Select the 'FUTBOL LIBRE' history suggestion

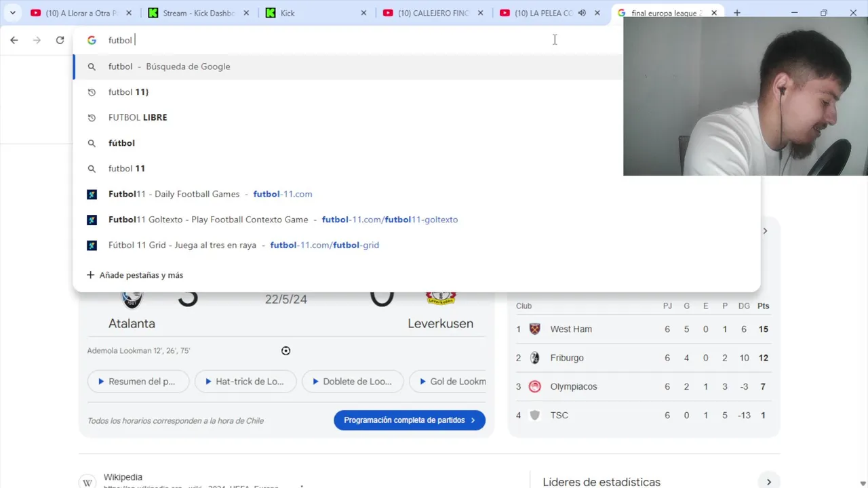coord(348,117)
